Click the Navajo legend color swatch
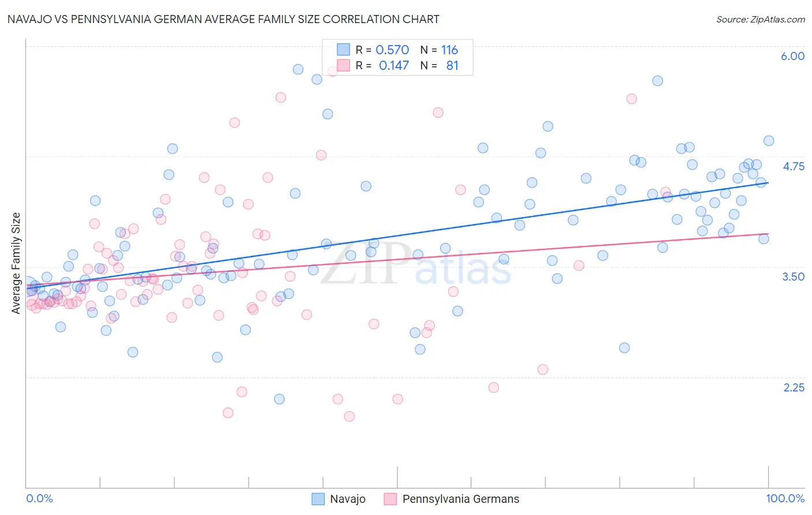The height and width of the screenshot is (515, 812). 318,499
